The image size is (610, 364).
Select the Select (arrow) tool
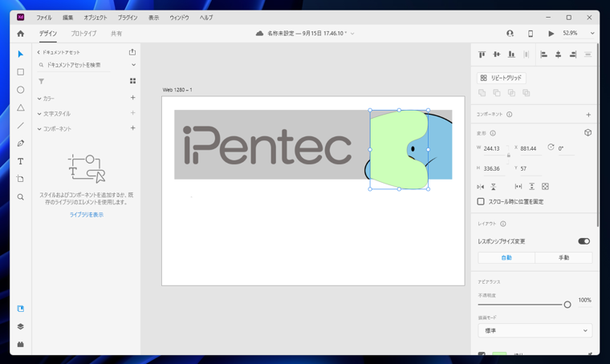click(21, 54)
